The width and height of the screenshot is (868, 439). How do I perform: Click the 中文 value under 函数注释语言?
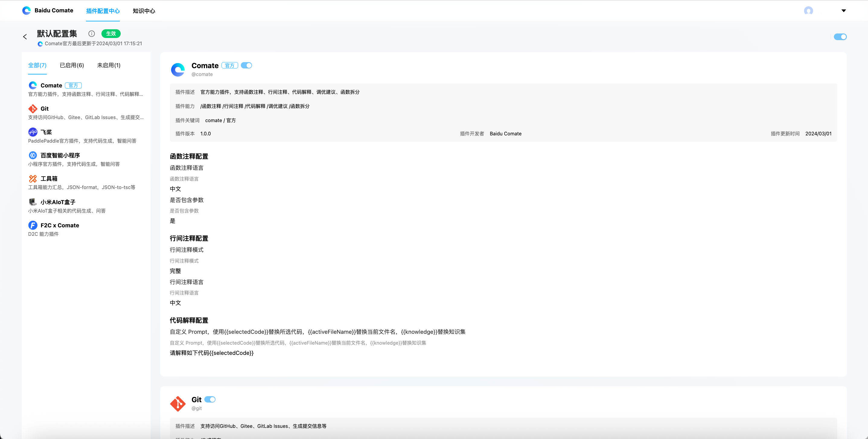176,189
